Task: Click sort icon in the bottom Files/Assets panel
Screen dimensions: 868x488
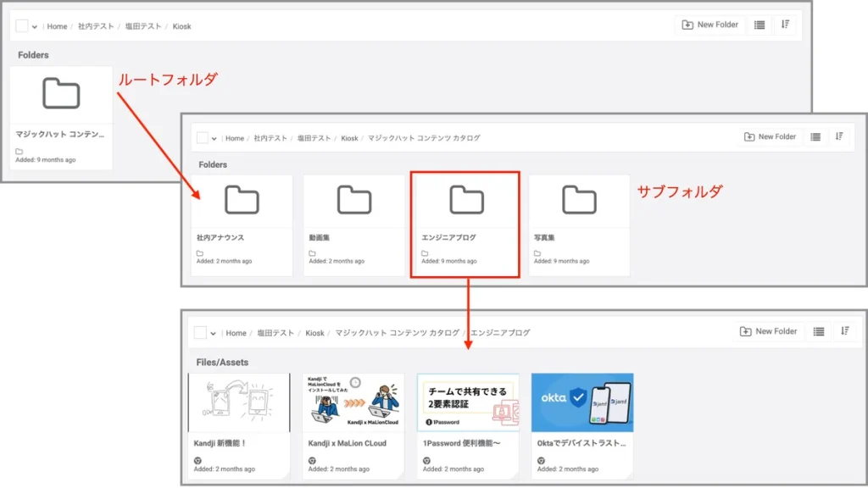Action: tap(844, 331)
